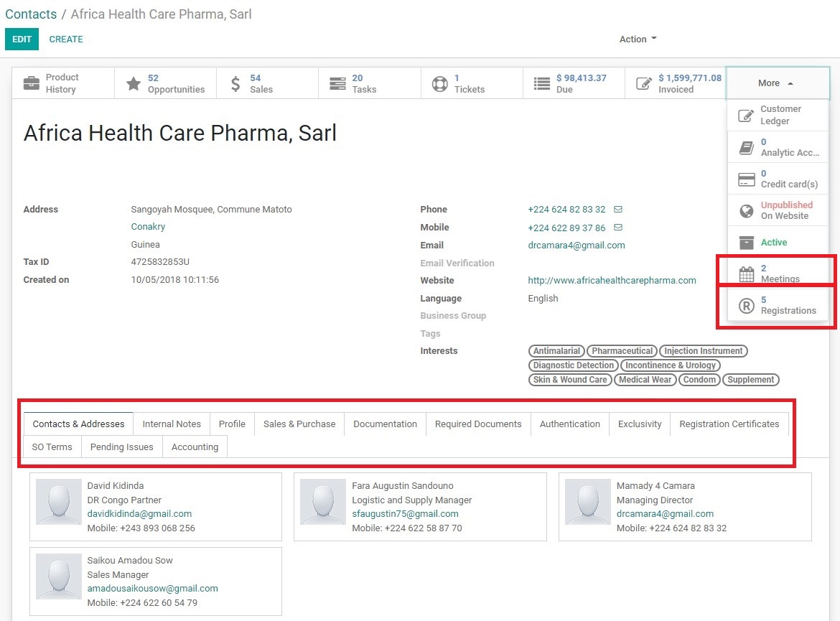Open the Documentation tab
840x621 pixels.
tap(385, 424)
